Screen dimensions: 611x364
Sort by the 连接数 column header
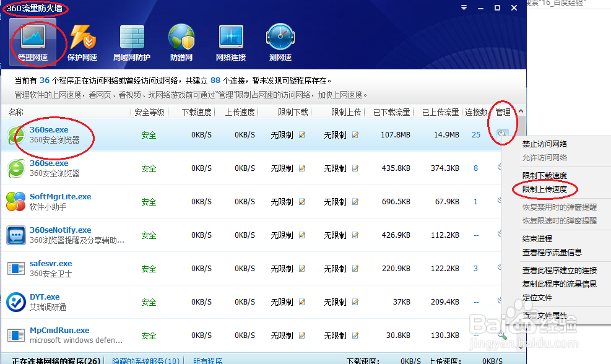click(476, 112)
